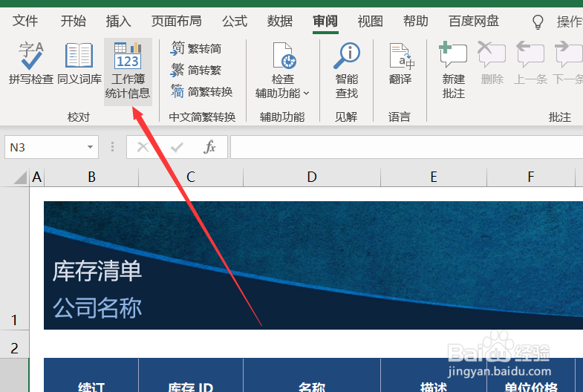Run the 拼写检查 spelling check

(x=31, y=63)
